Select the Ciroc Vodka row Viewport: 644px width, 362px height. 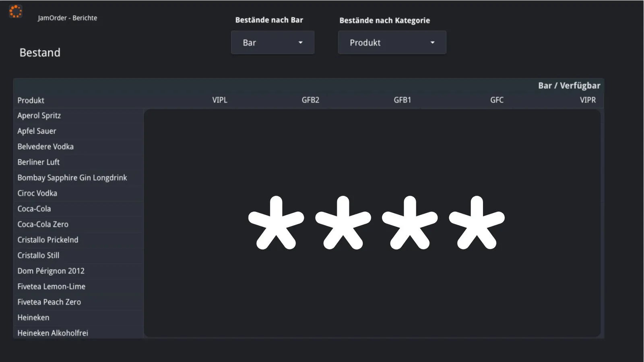click(x=78, y=193)
